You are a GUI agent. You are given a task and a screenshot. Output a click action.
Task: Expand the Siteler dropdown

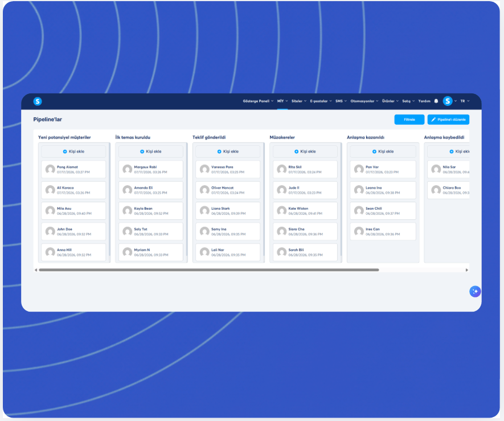[x=299, y=101]
